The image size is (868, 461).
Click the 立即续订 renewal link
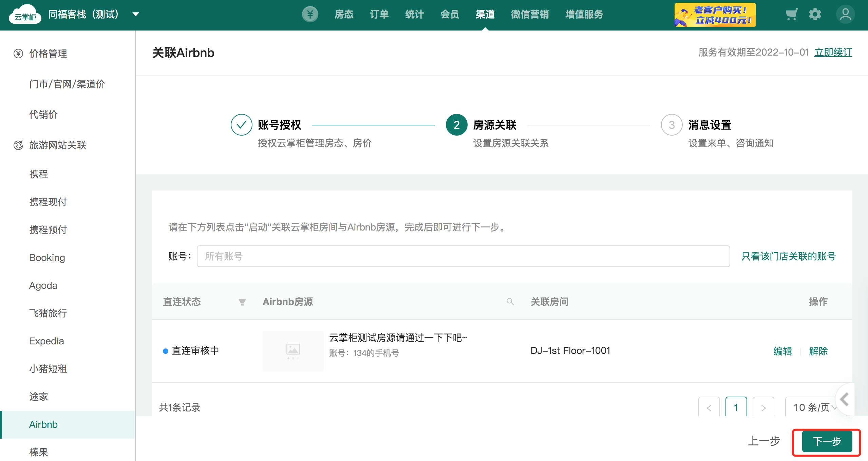click(x=833, y=52)
